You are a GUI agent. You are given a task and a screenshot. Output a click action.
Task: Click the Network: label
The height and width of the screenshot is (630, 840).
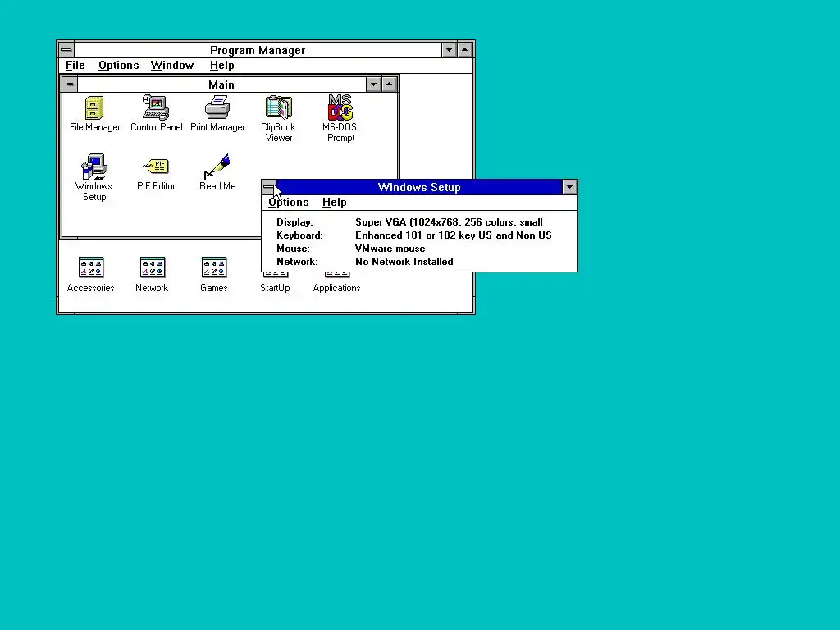pos(297,262)
